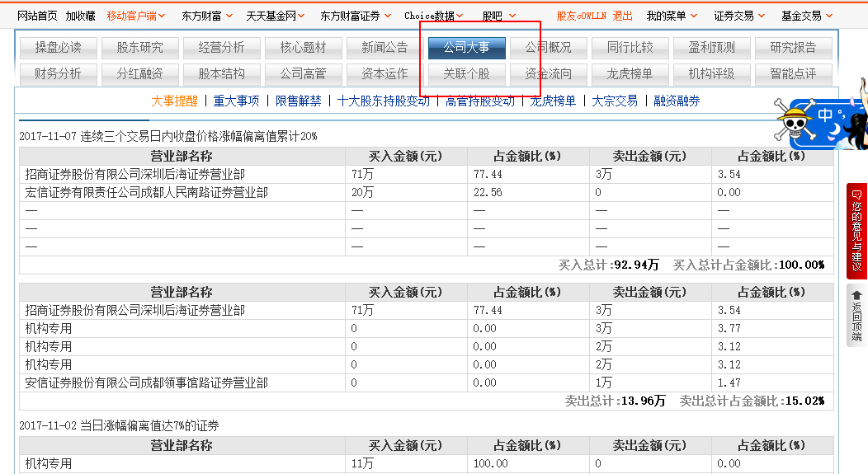868x474 pixels.
Task: Open the 机构评级 tab
Action: (711, 74)
